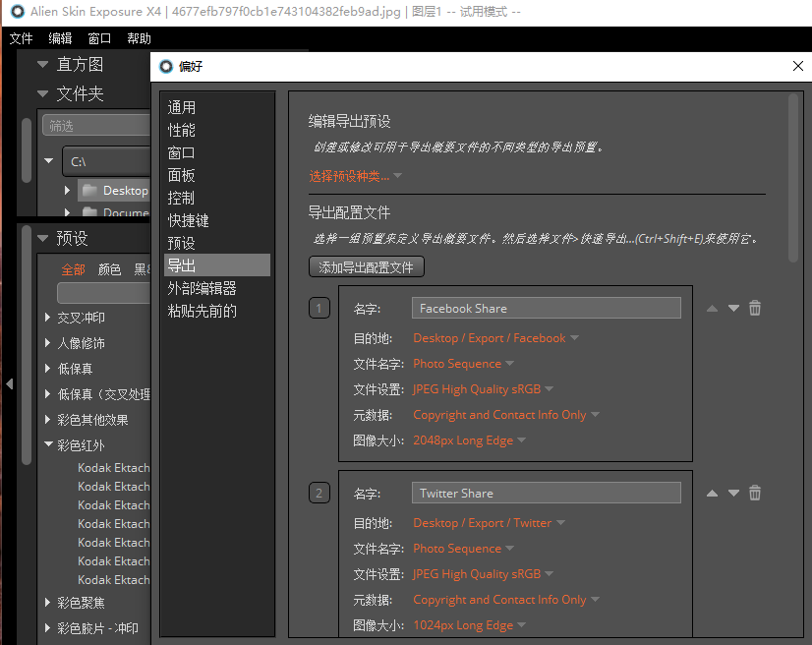Delete the Facebook Share export profile
Viewport: 812px width, 645px height.
click(x=755, y=308)
